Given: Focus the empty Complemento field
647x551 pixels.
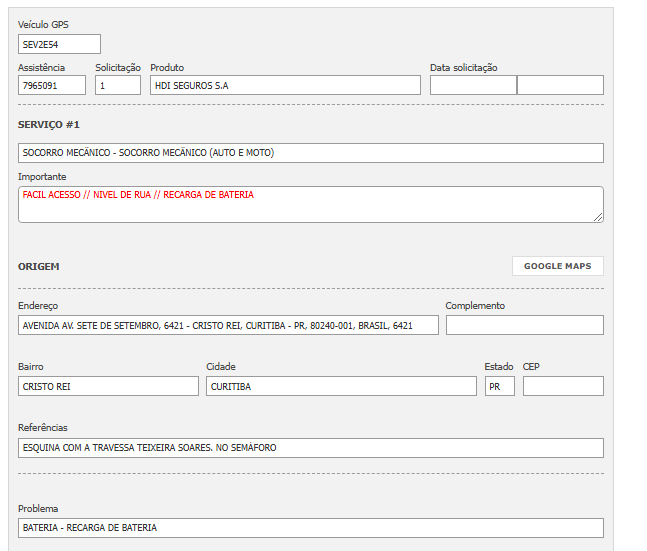Looking at the screenshot, I should (524, 325).
